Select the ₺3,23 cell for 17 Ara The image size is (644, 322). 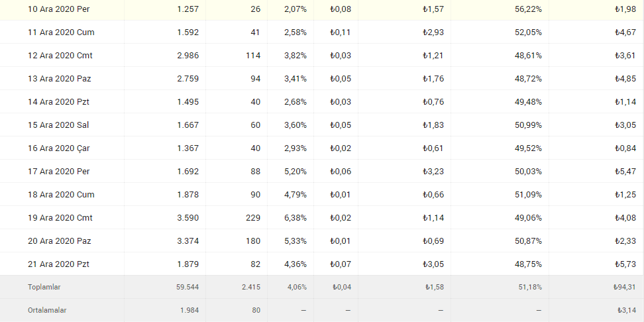433,171
